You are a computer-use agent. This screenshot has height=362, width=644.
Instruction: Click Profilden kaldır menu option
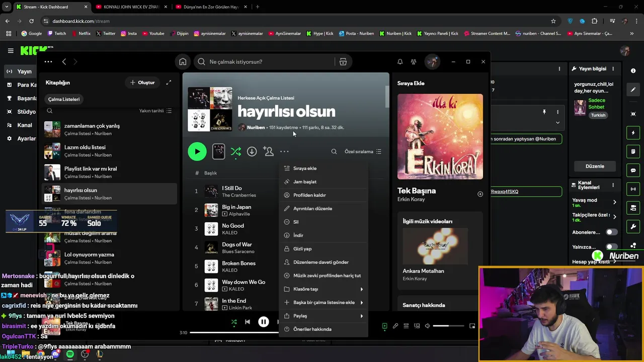(x=324, y=195)
